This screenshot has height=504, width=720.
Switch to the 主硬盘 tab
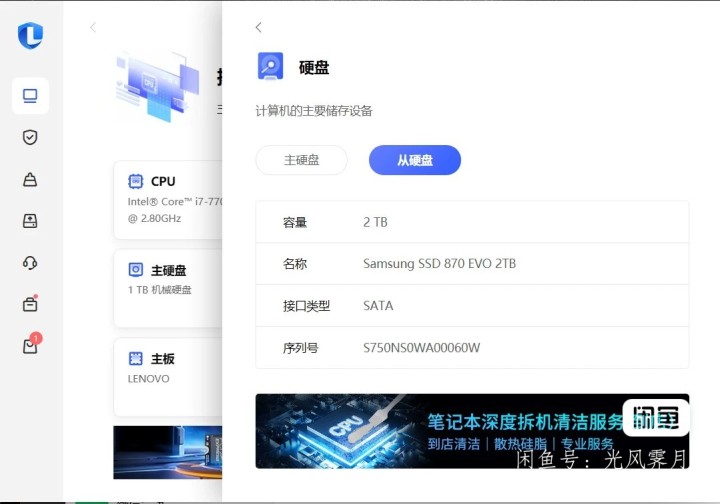click(302, 160)
